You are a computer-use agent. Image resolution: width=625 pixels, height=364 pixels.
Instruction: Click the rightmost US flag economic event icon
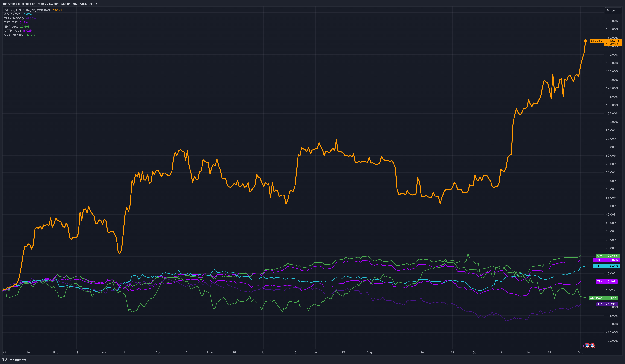point(593,346)
